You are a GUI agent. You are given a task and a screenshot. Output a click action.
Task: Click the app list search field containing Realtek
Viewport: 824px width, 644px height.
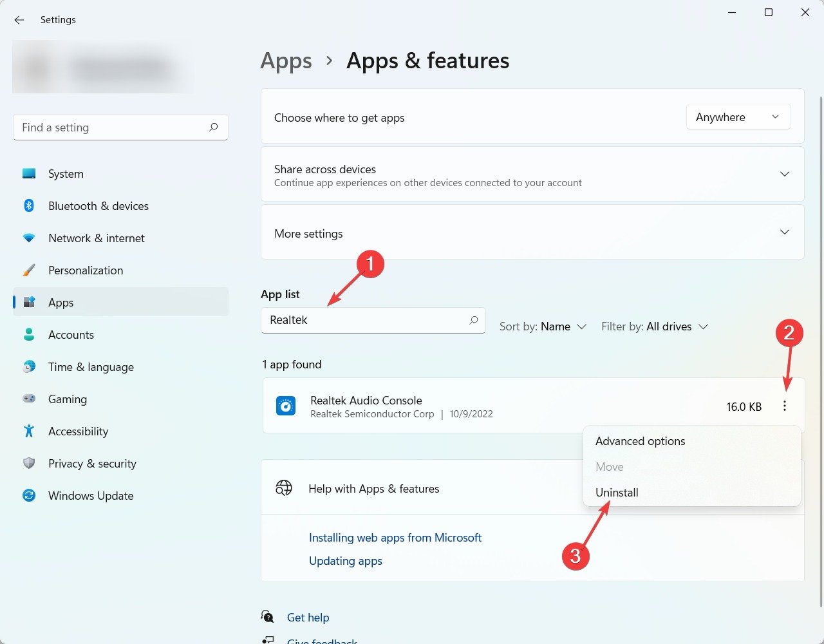(373, 320)
